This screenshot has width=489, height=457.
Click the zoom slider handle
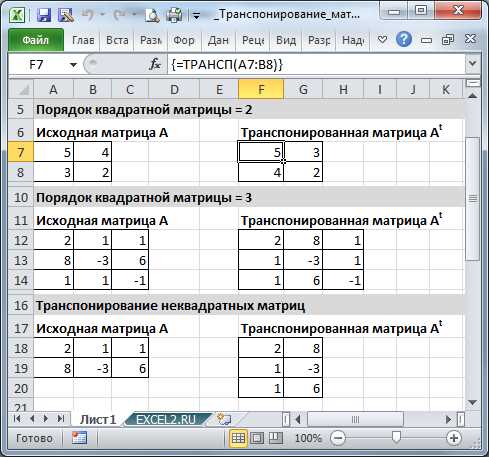[396, 437]
